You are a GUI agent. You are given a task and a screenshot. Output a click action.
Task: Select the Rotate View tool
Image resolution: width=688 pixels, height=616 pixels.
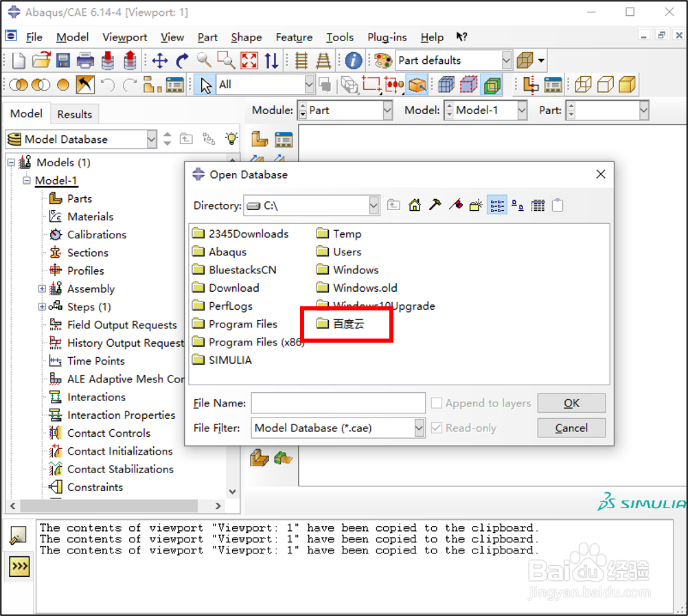tap(182, 60)
